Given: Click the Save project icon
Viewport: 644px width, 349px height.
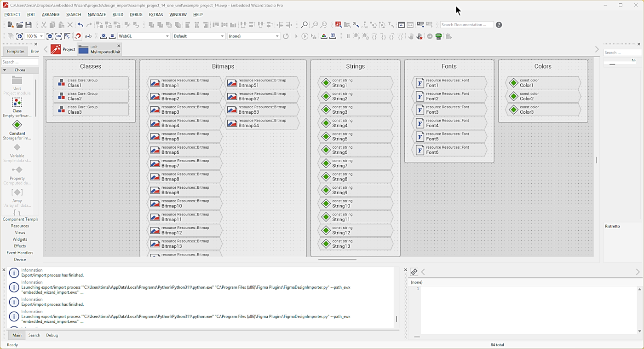Looking at the screenshot, I should (29, 25).
